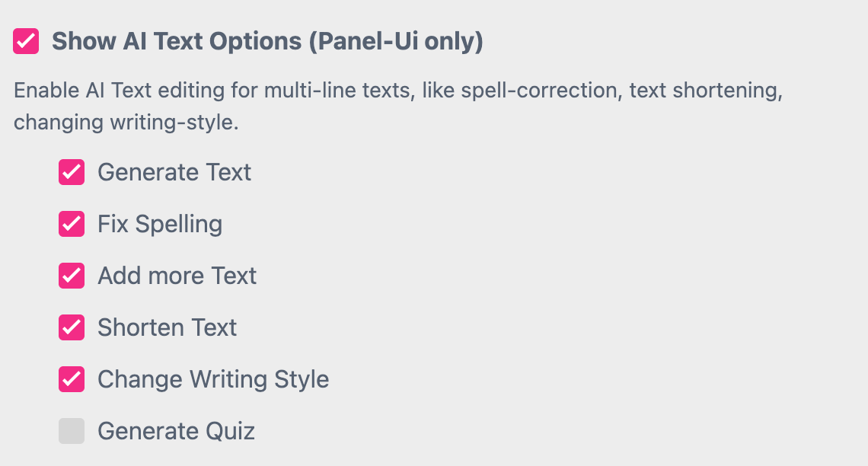Click the Generate Text label text
868x466 pixels.
174,172
